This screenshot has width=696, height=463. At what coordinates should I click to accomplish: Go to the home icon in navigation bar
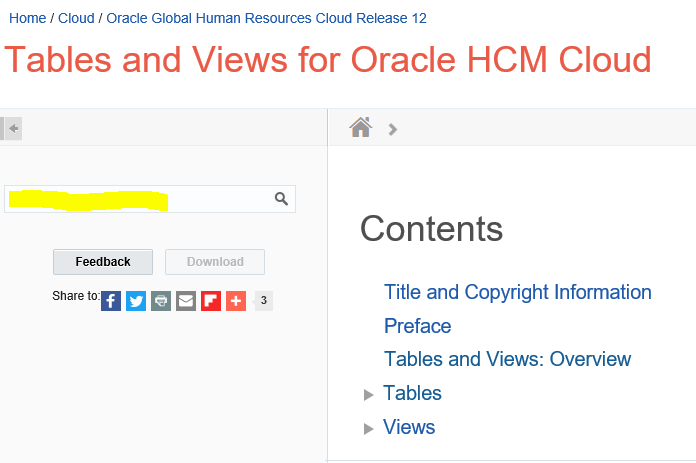(x=360, y=127)
